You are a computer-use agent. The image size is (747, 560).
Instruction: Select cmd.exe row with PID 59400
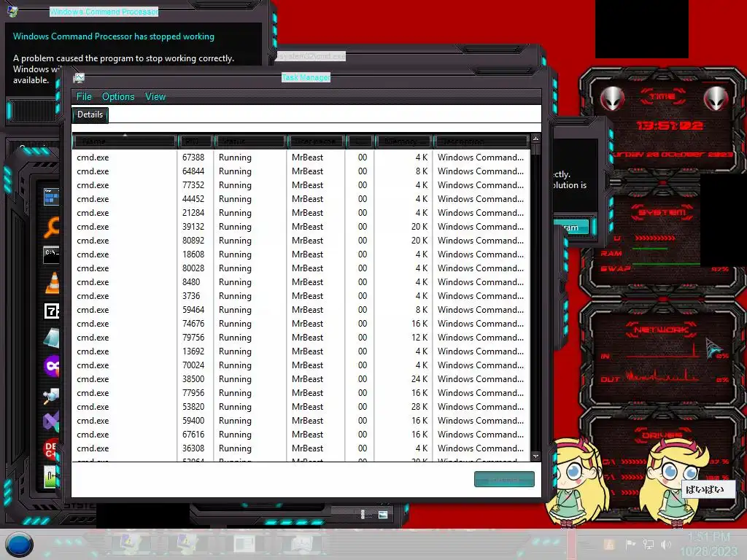tap(301, 421)
